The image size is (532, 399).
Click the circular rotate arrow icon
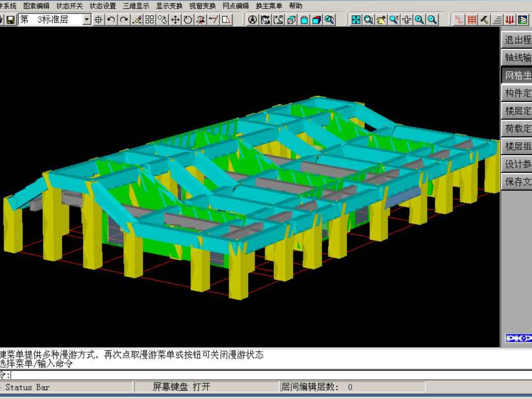point(188,20)
